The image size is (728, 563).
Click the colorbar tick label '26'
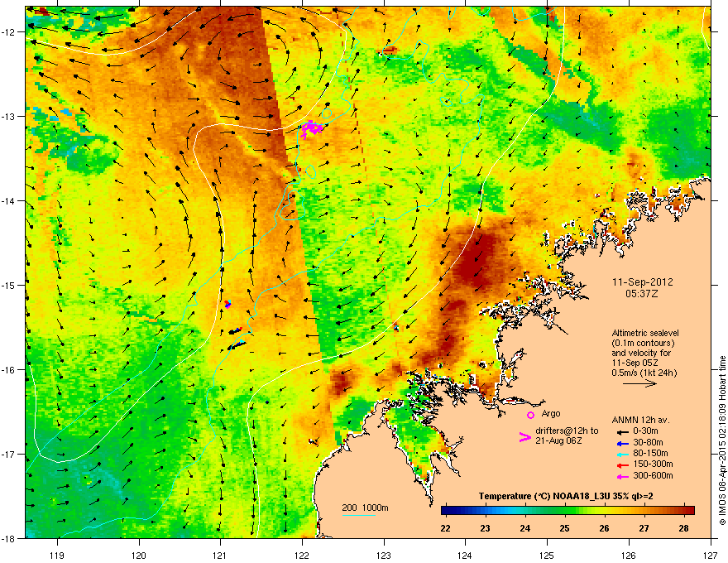point(604,528)
